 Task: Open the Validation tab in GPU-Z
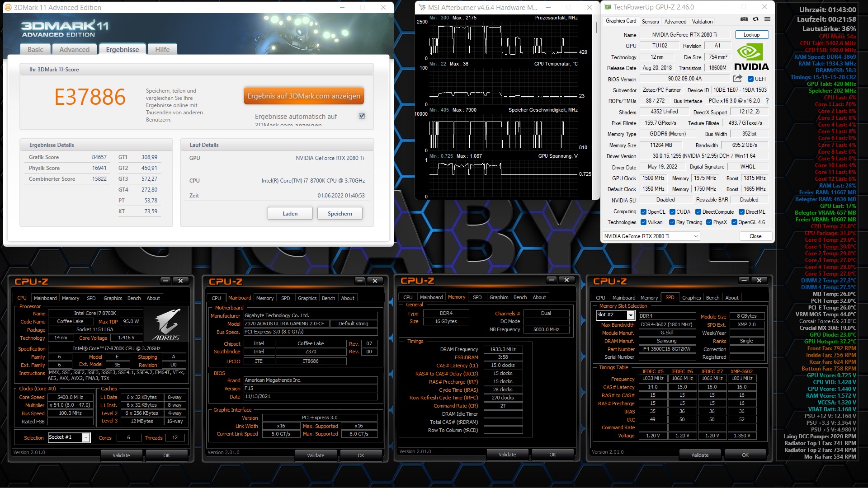702,22
